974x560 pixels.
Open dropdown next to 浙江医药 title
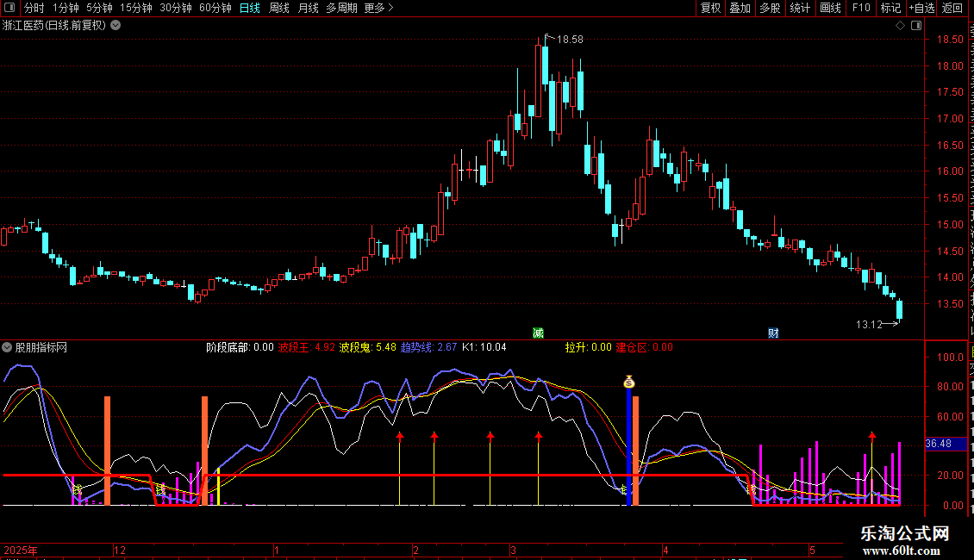(116, 26)
